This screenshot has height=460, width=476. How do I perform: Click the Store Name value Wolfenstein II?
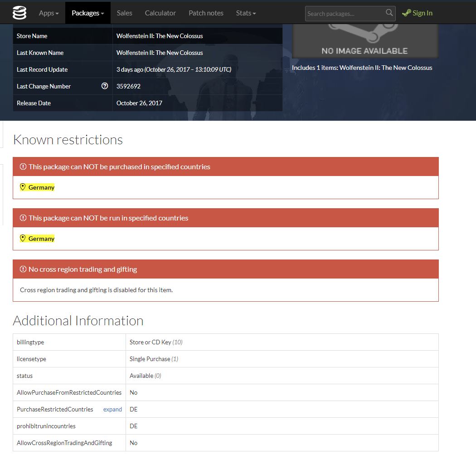click(160, 36)
